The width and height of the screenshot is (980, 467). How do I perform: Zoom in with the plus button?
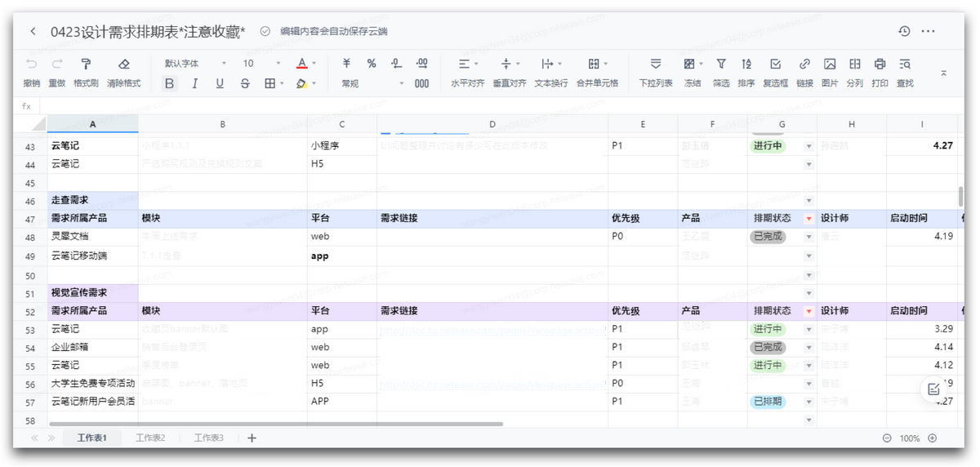[x=932, y=438]
